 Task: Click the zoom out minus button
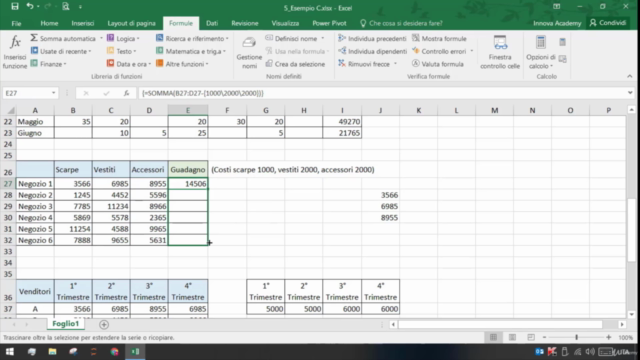click(x=544, y=338)
